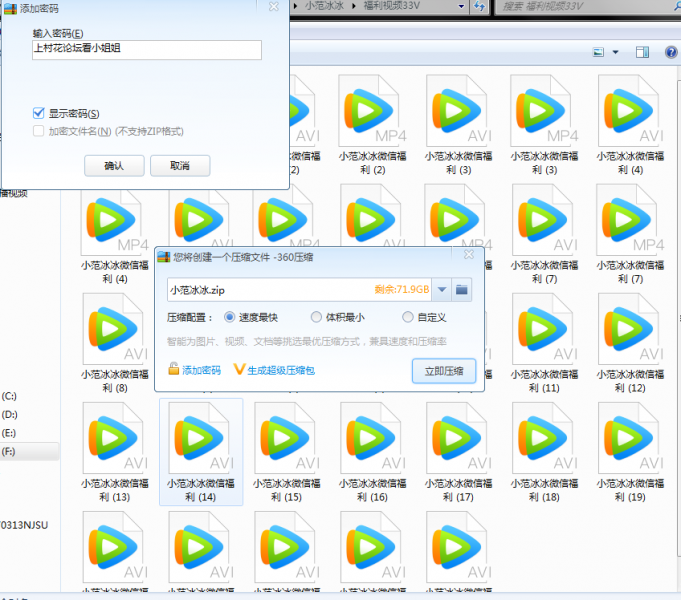Uncheck the 显示密码(S) checkbox
This screenshot has height=600, width=681.
click(39, 113)
